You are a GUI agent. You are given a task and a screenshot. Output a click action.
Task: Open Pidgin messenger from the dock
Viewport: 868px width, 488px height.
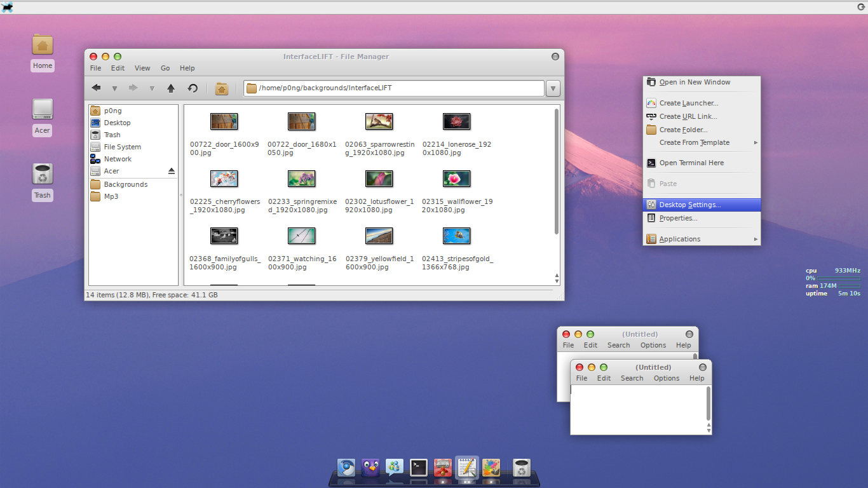pos(370,468)
